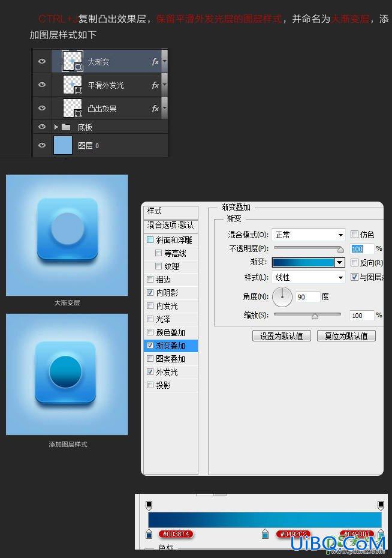
Task: Open the 外发光 style settings
Action: 167,372
